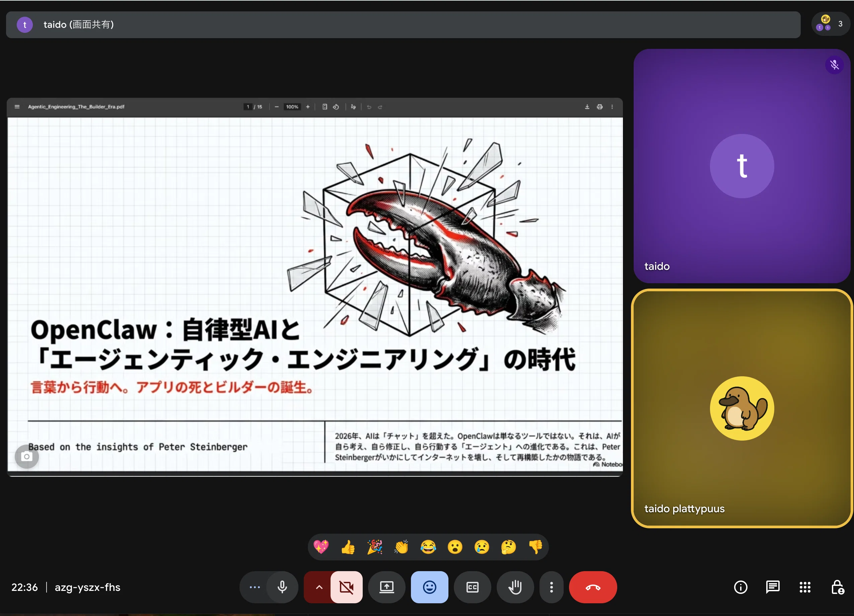Image resolution: width=854 pixels, height=616 pixels.
Task: Fit the PDF to page
Action: 325,107
